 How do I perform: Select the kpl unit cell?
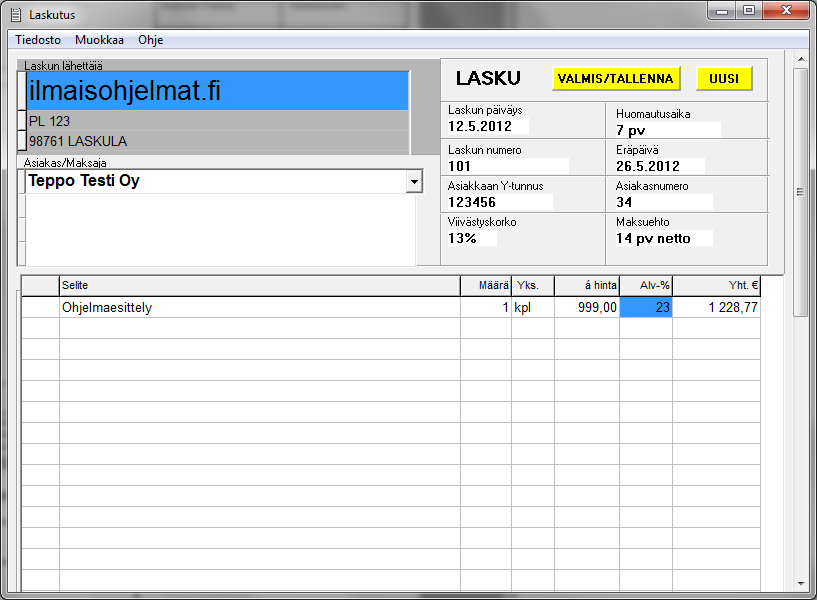click(533, 307)
